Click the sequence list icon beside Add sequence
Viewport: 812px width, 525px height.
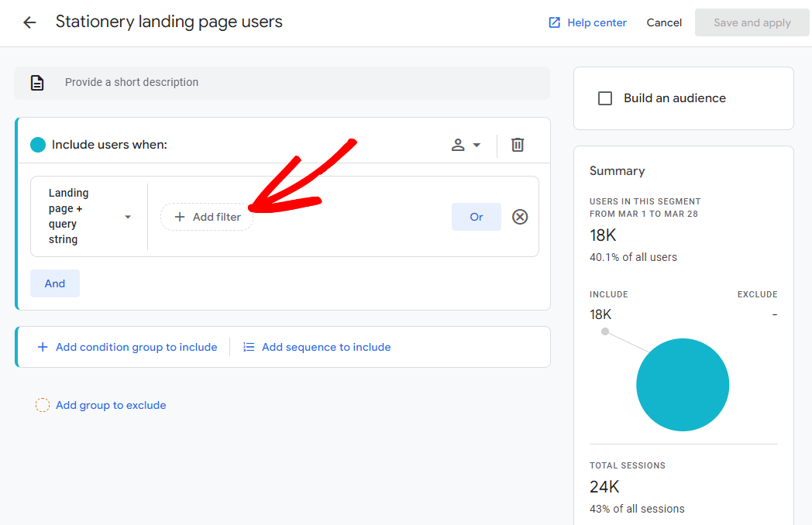(x=249, y=347)
